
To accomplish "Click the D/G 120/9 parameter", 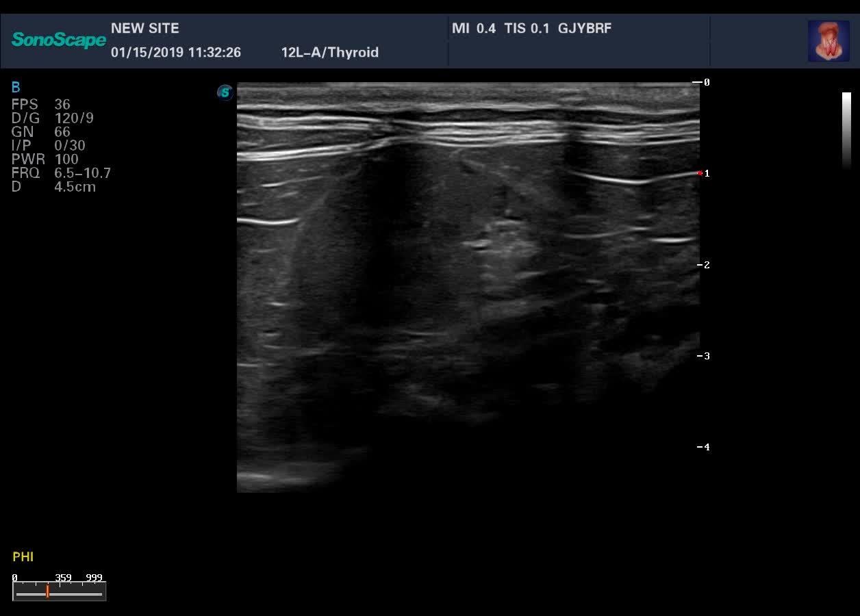I will [53, 118].
